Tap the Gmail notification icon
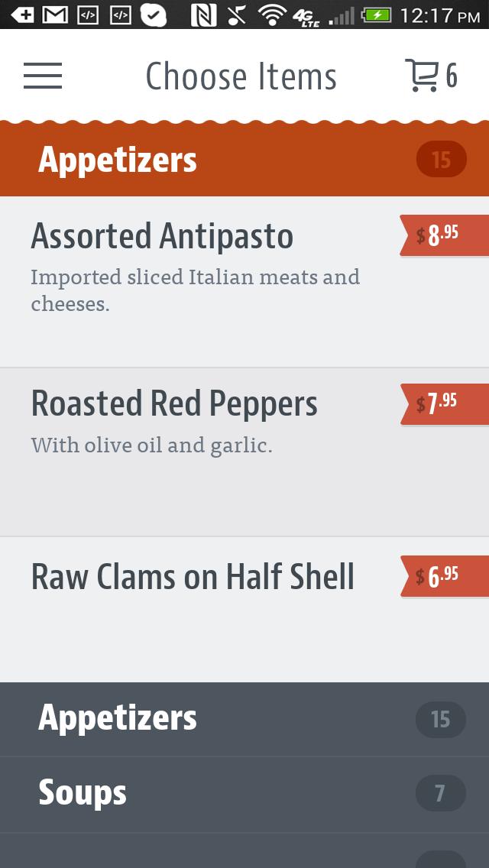Viewport: 489px width, 868px height. click(54, 15)
